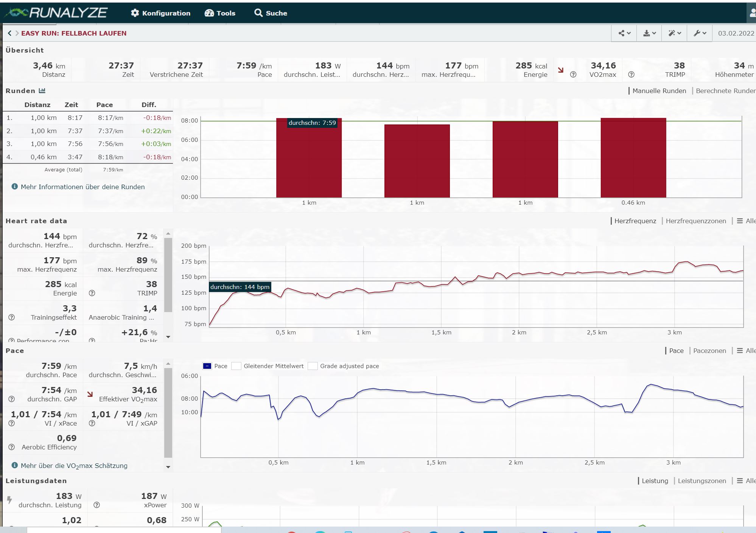Click the magic wand icon
756x533 pixels.
674,33
